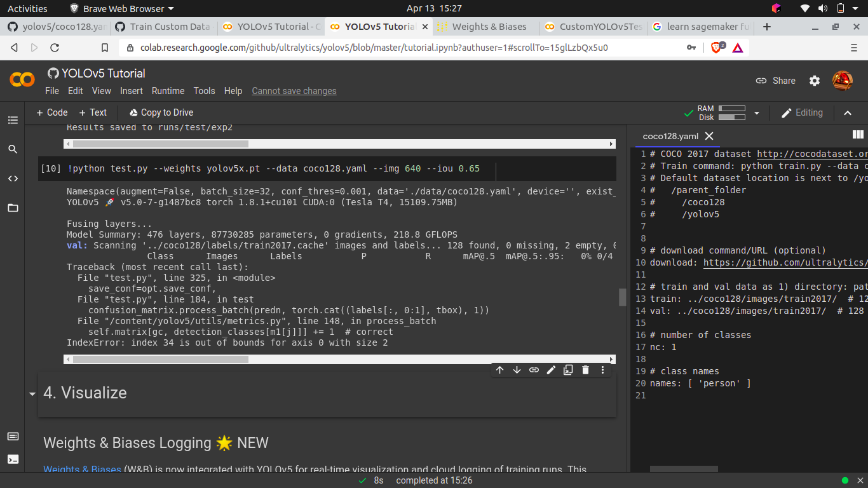Click the Share button
The width and height of the screenshot is (868, 488).
[x=775, y=81]
